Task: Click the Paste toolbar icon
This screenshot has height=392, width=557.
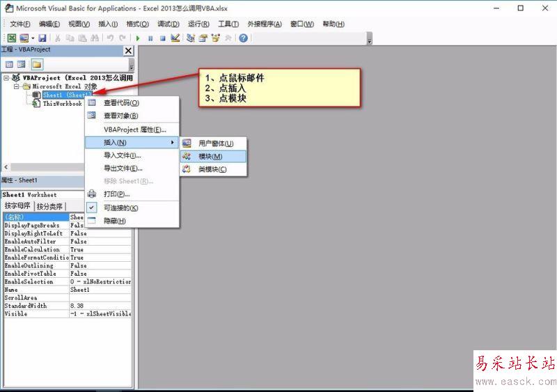Action: coord(82,38)
